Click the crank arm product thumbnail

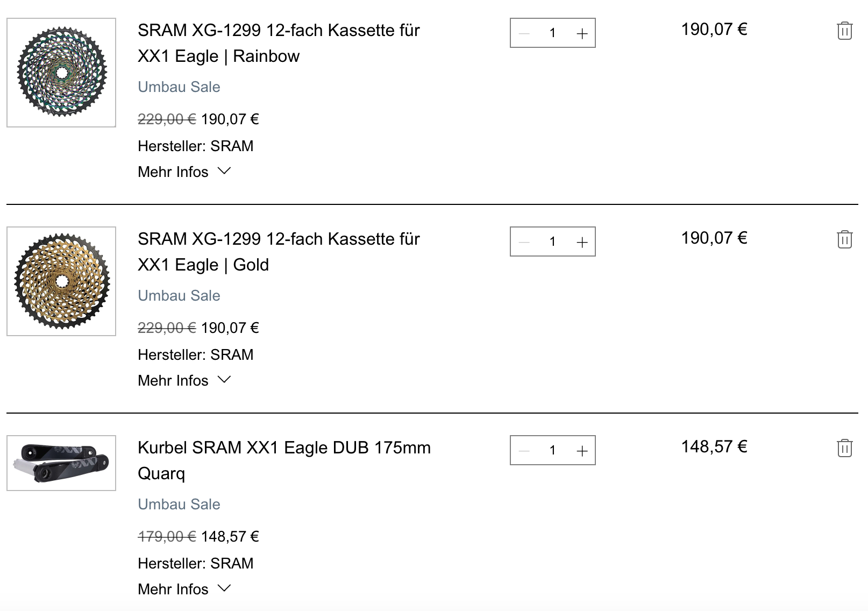pos(61,463)
